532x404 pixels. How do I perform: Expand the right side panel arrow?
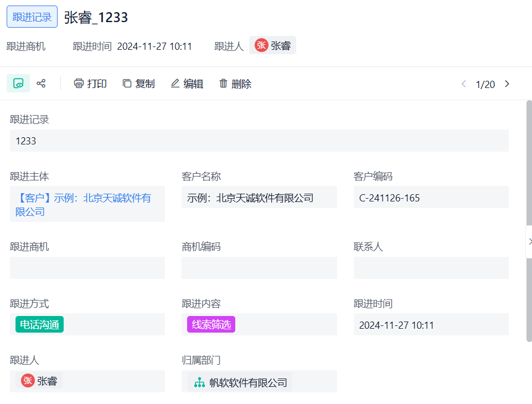click(529, 241)
